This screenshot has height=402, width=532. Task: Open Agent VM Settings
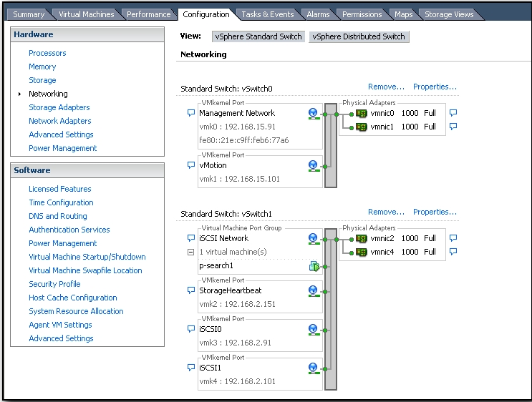60,324
